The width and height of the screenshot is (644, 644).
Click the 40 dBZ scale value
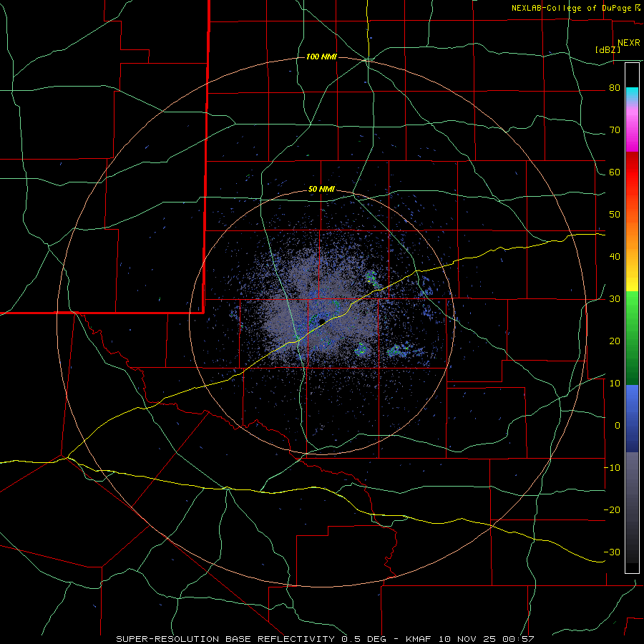[x=615, y=257]
